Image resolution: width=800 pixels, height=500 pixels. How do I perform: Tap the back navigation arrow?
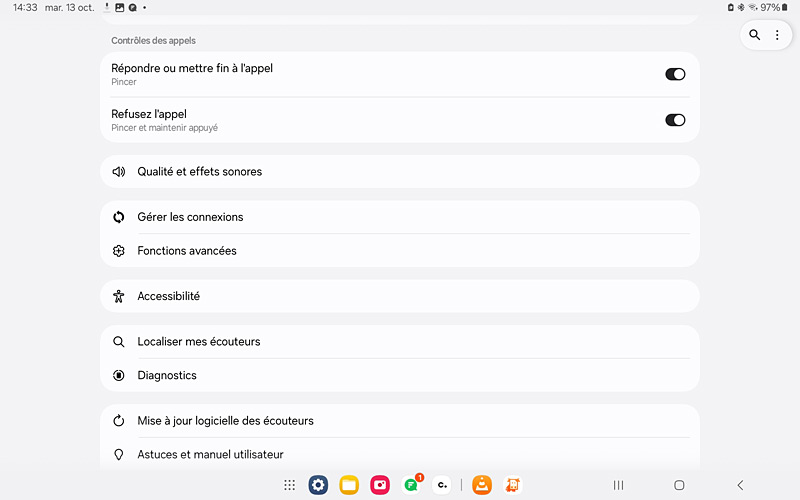point(740,485)
